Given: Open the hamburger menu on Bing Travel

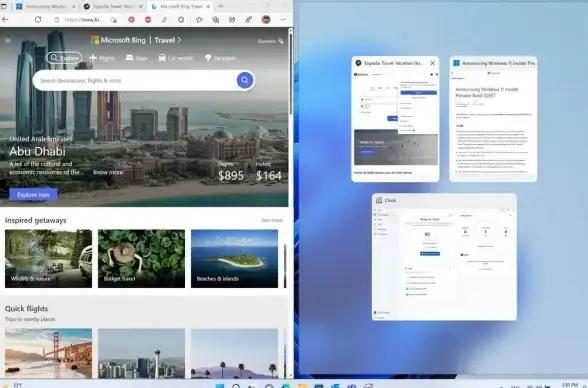Looking at the screenshot, I should [8, 40].
